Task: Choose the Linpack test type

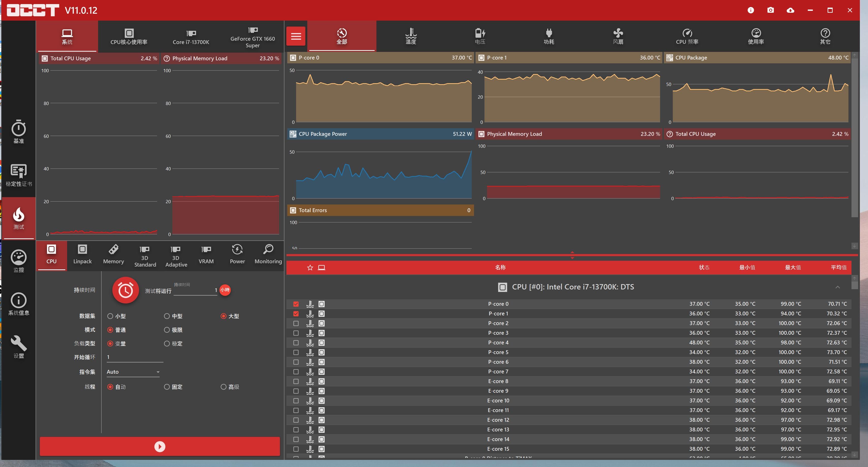Action: [83, 255]
